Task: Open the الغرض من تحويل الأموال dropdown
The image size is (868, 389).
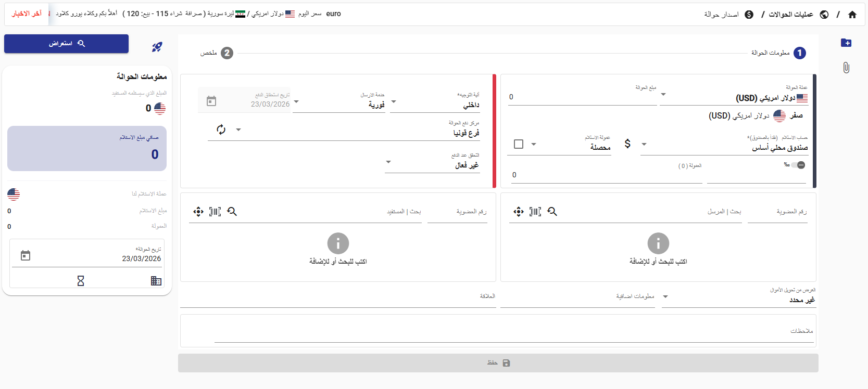Action: point(665,296)
